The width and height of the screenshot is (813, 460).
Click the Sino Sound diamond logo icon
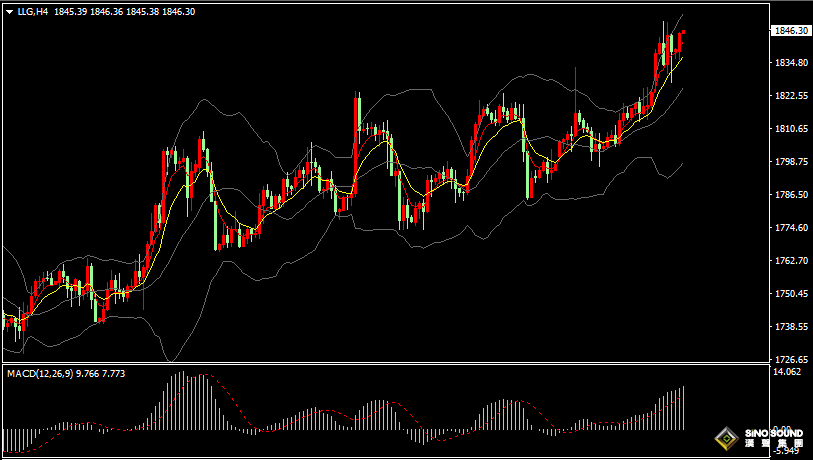tap(727, 437)
